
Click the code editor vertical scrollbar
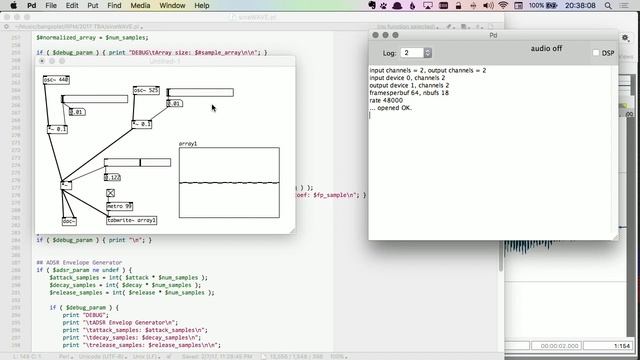point(501,256)
